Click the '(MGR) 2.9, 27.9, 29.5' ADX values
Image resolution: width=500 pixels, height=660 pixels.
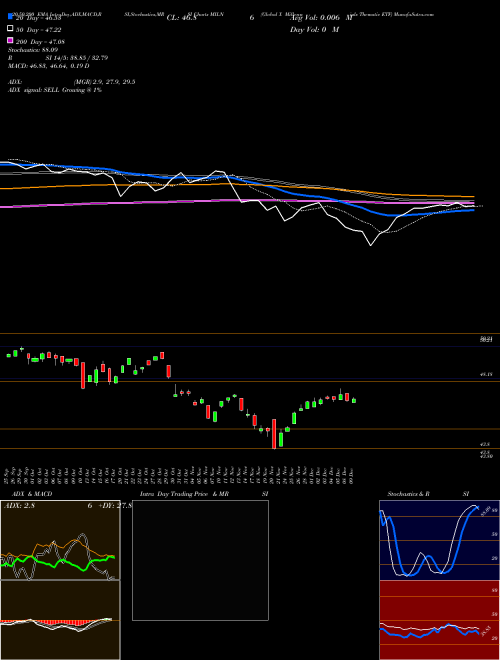pos(104,82)
